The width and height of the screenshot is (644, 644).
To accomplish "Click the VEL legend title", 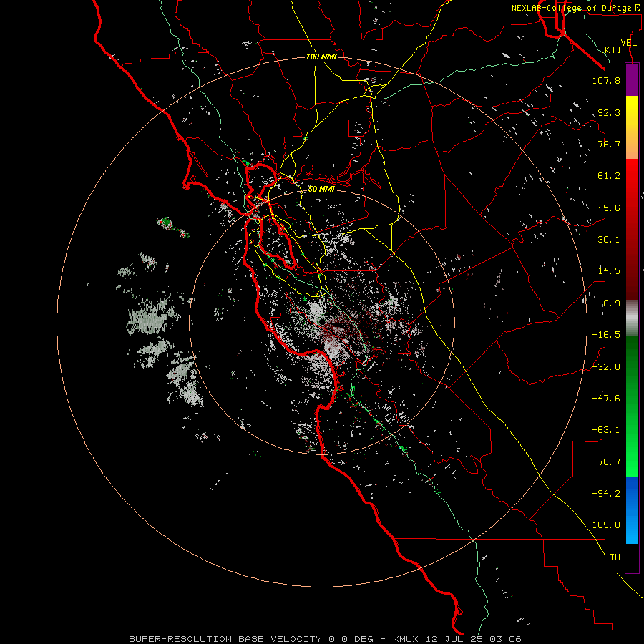I will [x=628, y=43].
